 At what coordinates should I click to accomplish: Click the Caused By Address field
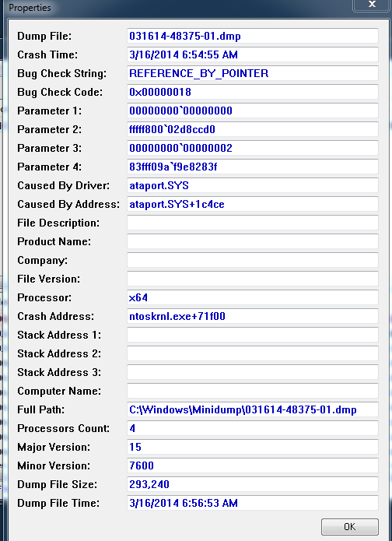[x=252, y=204]
